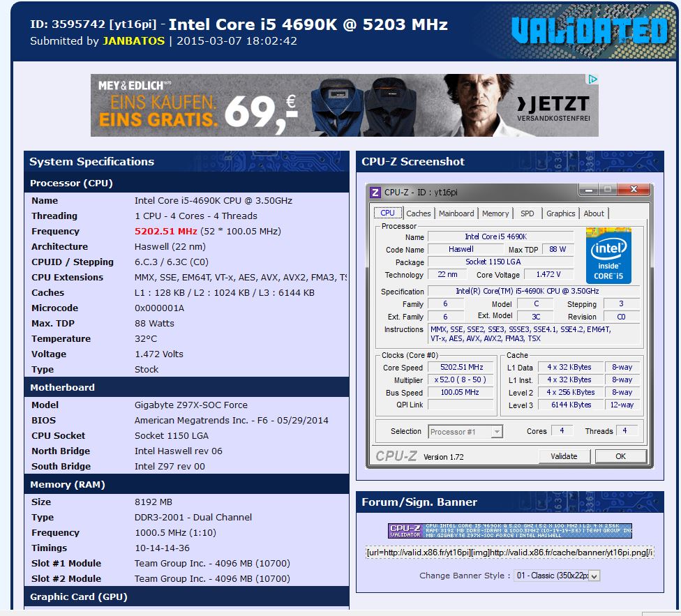Click the Bus Speed 100.05 MHz field in CPU-Z

pos(461,393)
